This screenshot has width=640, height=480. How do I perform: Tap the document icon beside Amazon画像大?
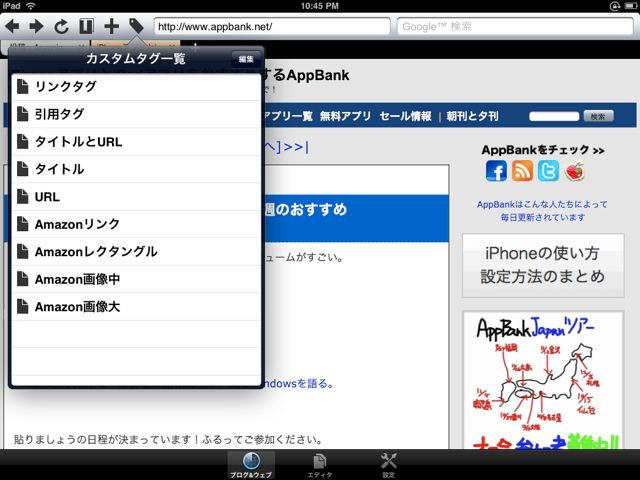[23, 307]
